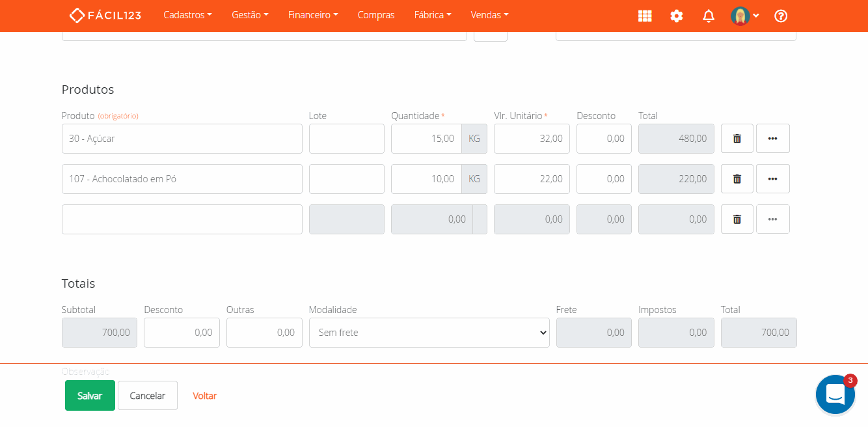Image resolution: width=868 pixels, height=427 pixels.
Task: Expand the Modalidade freight dropdown
Action: (429, 333)
